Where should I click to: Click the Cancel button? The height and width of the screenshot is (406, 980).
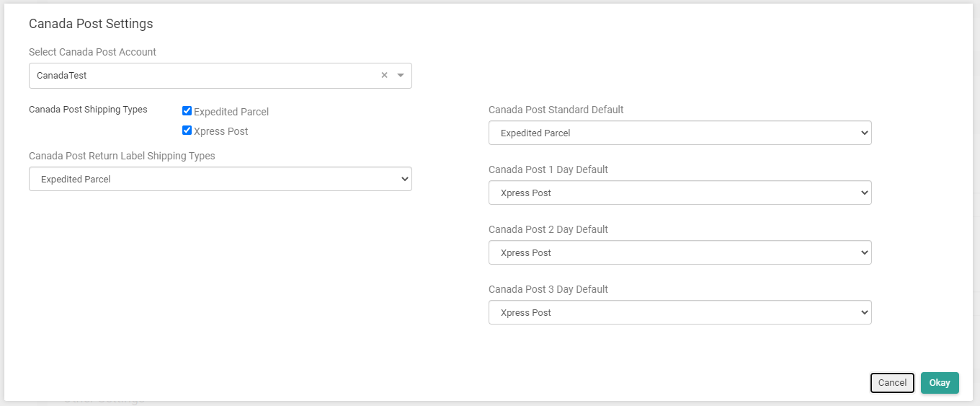tap(892, 383)
